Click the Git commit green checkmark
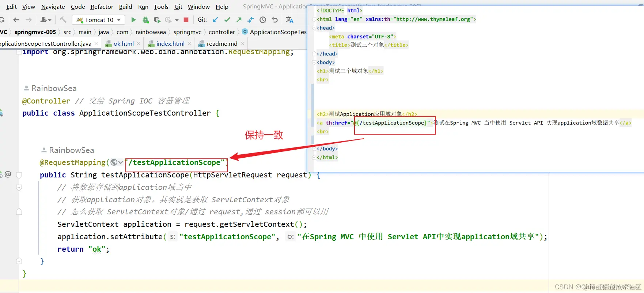 [227, 20]
